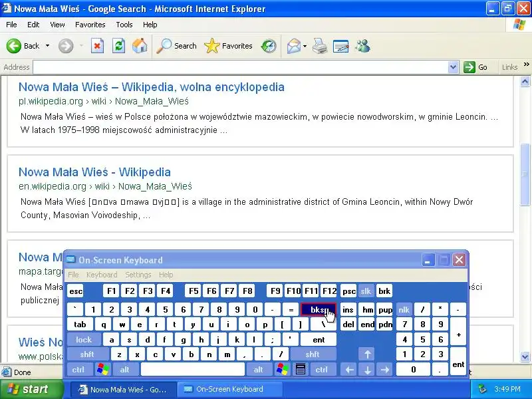
Task: Click the page vertical scrollbar thumb
Action: [525, 174]
